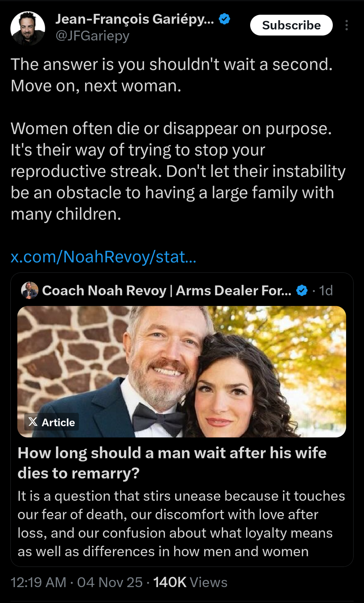Select the Jean-François Gariépy display name
Viewport: 364px width, 603px height.
[x=135, y=19]
